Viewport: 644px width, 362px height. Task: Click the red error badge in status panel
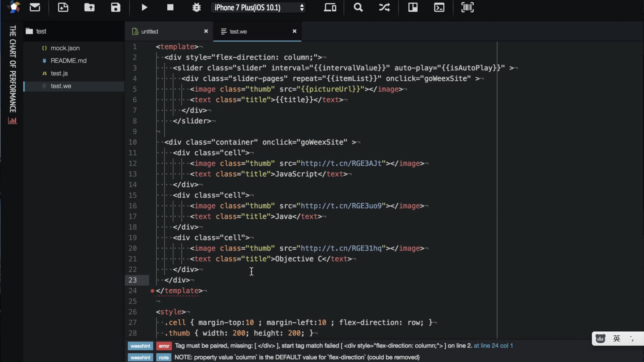coord(164,346)
